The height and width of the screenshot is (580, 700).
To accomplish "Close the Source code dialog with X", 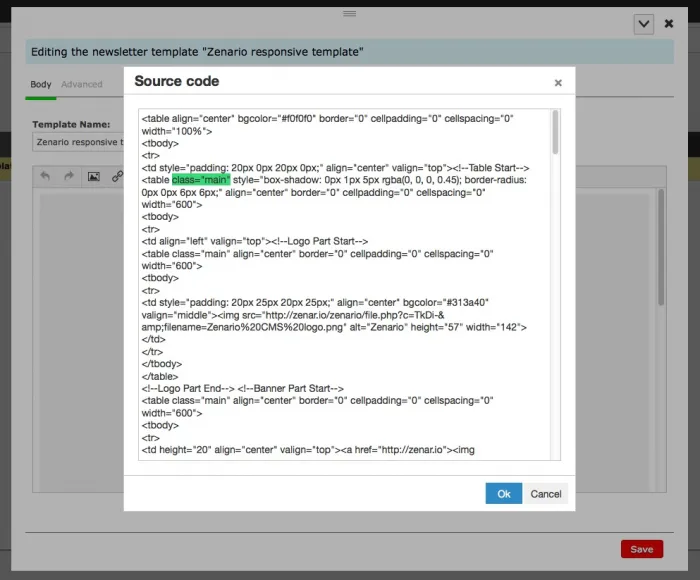I will click(558, 83).
